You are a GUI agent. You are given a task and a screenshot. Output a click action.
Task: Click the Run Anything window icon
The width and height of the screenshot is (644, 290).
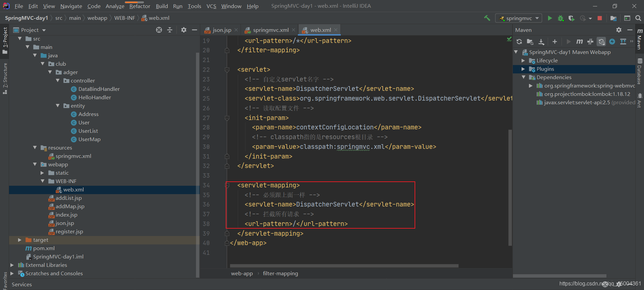(627, 18)
